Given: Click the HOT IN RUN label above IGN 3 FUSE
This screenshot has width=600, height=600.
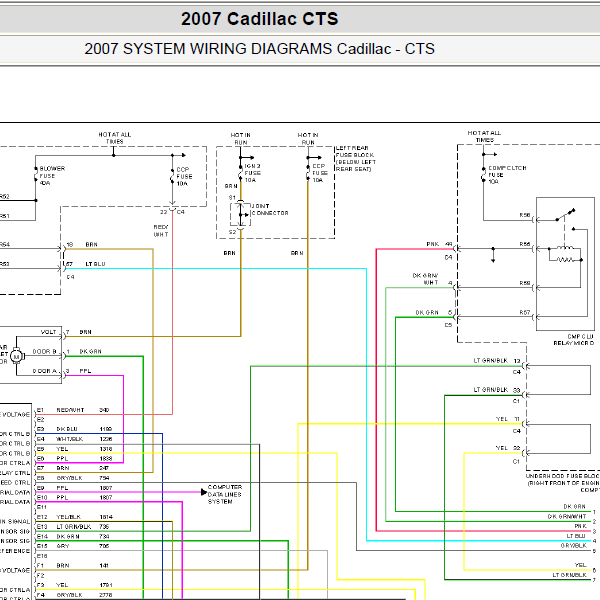Looking at the screenshot, I should tap(241, 139).
